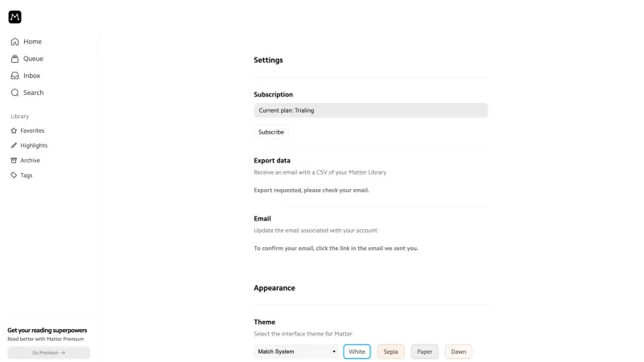644x362 pixels.
Task: Open Favorites via the star icon
Action: pyautogui.click(x=14, y=130)
